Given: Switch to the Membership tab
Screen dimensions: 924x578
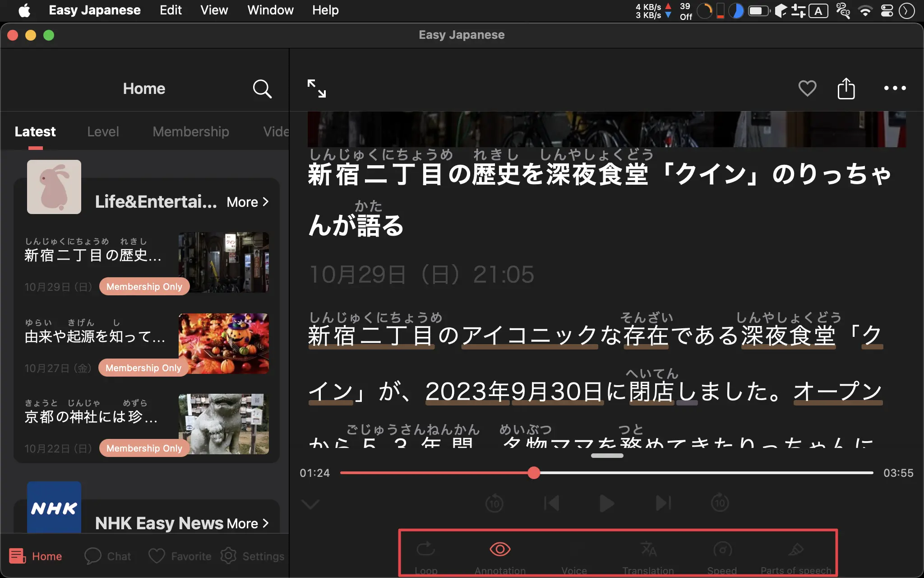Looking at the screenshot, I should click(x=191, y=131).
